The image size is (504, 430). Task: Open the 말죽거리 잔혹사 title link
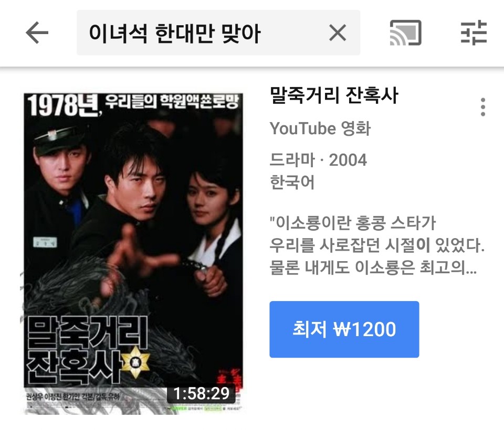[x=334, y=95]
